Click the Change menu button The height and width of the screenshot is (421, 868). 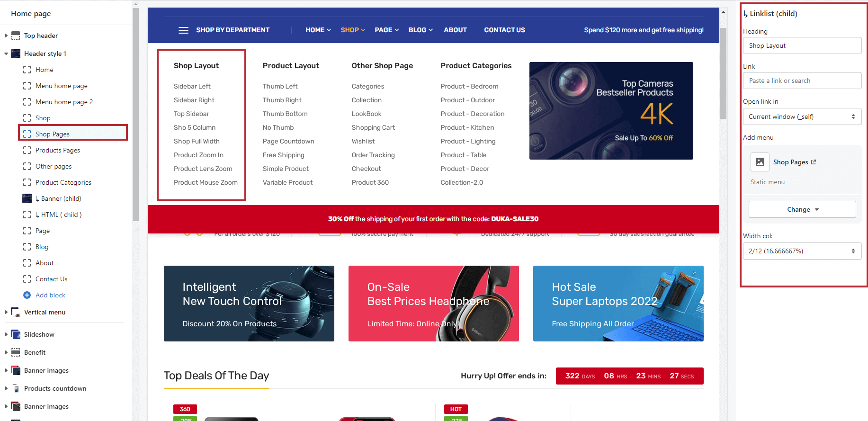coord(802,209)
